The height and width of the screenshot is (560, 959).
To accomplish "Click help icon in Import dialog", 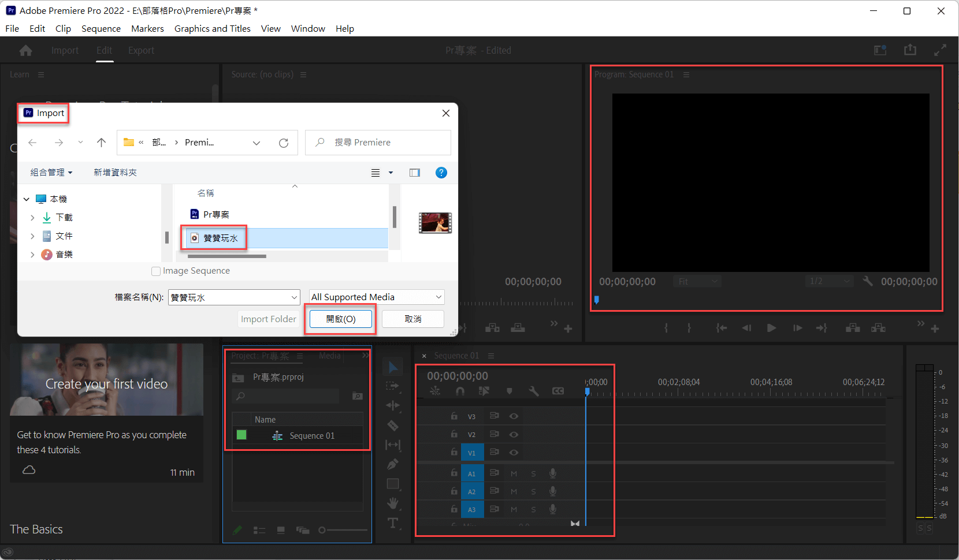I will point(441,173).
